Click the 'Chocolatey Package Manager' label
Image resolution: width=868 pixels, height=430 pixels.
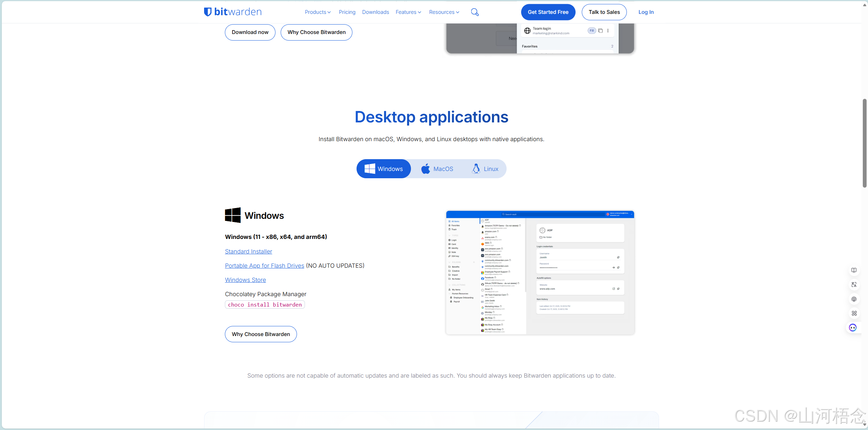(x=265, y=294)
